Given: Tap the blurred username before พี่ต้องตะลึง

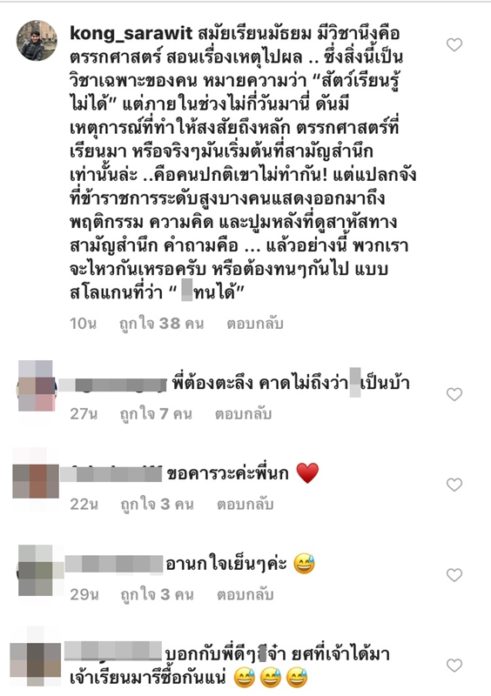Looking at the screenshot, I should pyautogui.click(x=113, y=385).
